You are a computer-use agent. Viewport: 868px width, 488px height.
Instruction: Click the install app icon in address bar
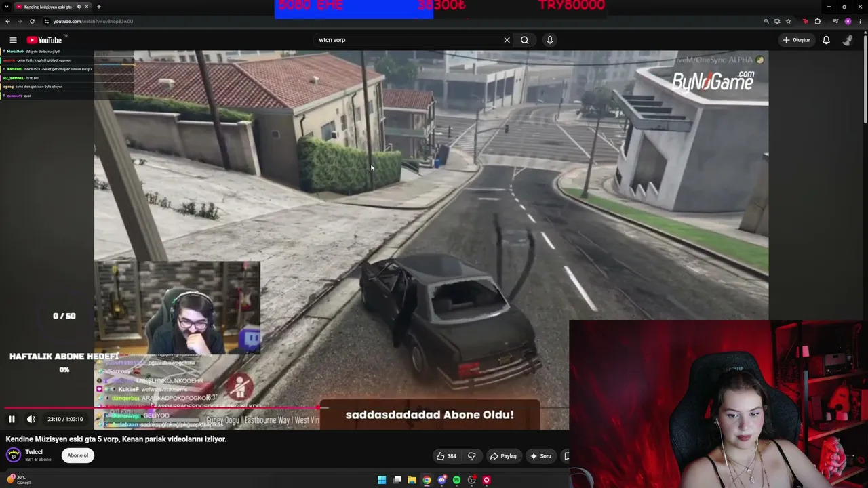777,21
